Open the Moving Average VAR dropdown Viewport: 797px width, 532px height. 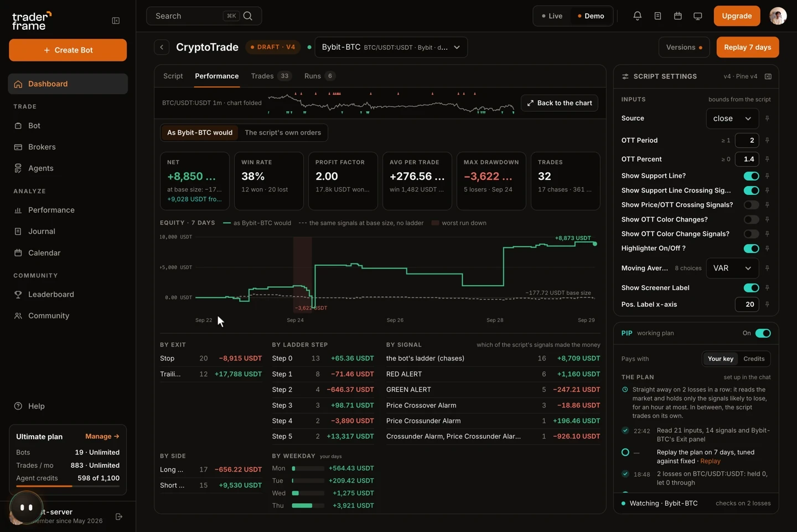click(732, 268)
